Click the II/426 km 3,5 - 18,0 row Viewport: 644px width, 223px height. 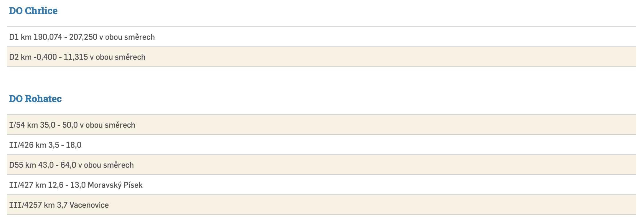pyautogui.click(x=45, y=145)
